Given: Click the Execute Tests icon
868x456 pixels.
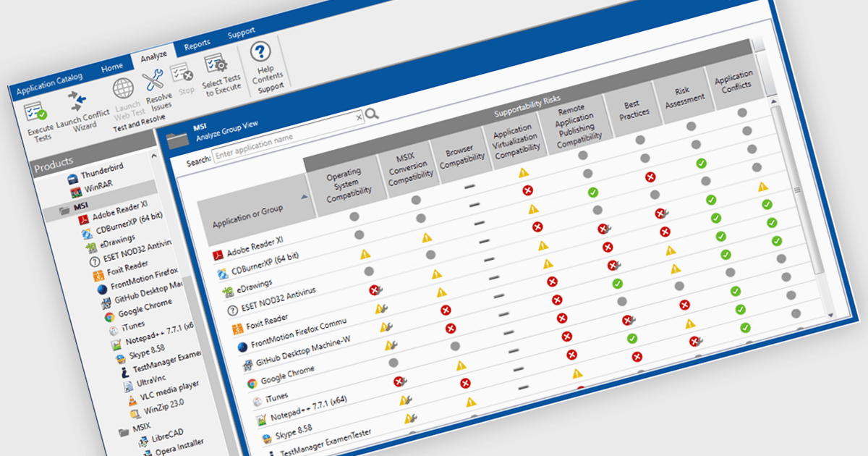Looking at the screenshot, I should 34,113.
